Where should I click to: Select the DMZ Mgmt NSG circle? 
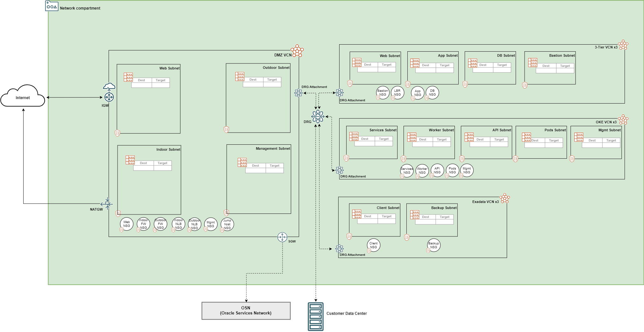211,224
